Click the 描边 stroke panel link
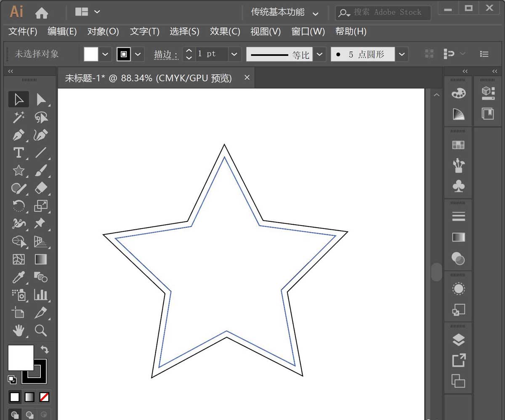Screen dimensions: 505x420 point(166,54)
